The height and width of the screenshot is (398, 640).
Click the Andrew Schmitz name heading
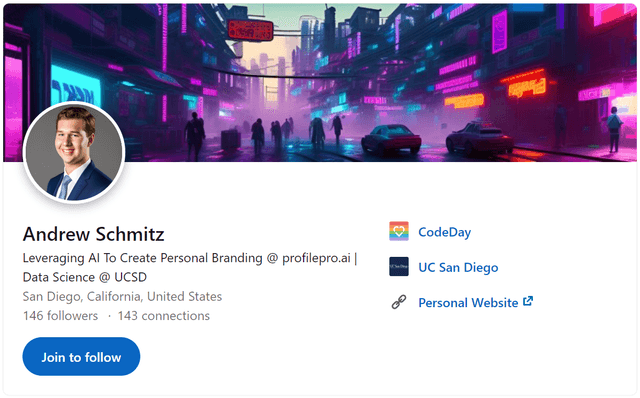pyautogui.click(x=93, y=234)
